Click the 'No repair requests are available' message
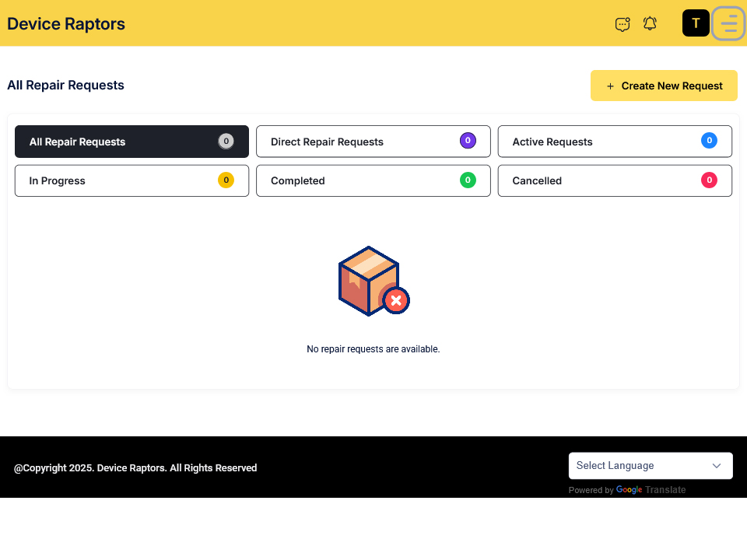The image size is (747, 560). [x=373, y=349]
